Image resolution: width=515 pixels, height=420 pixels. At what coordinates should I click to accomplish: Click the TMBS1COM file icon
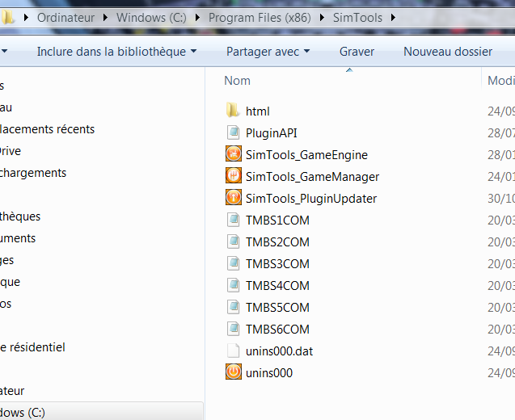click(233, 220)
